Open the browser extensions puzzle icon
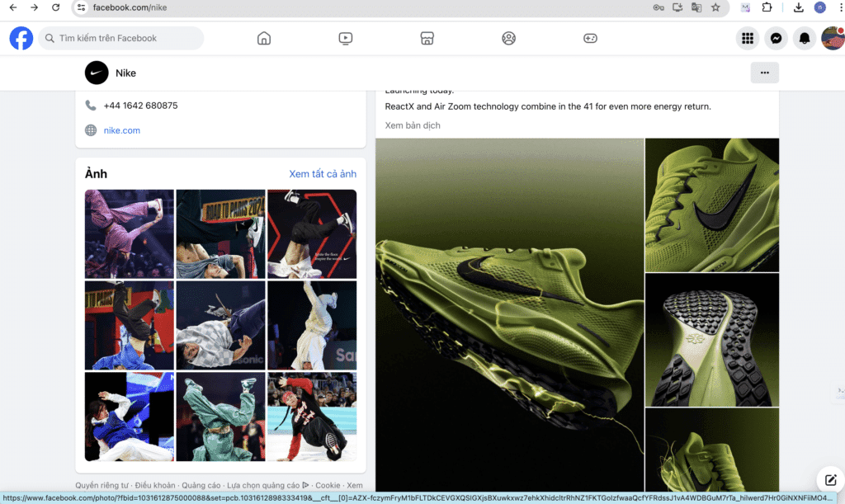The image size is (845, 504). point(767,7)
